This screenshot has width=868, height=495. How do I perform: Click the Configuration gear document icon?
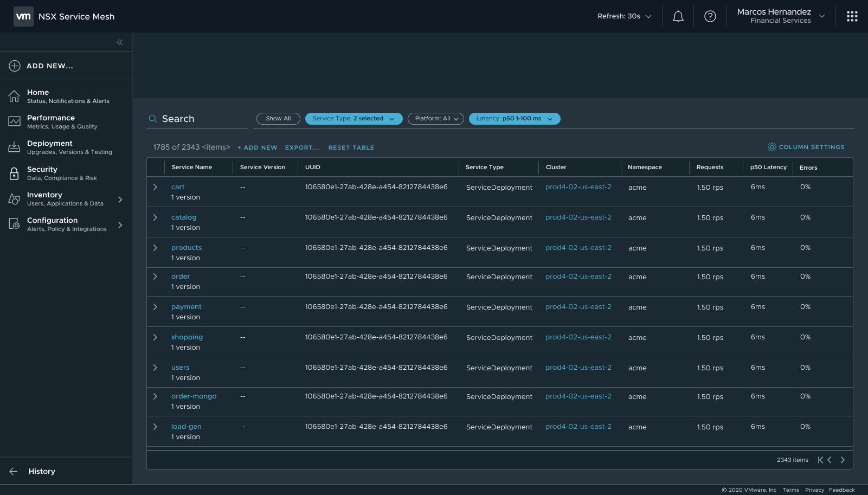pos(14,223)
